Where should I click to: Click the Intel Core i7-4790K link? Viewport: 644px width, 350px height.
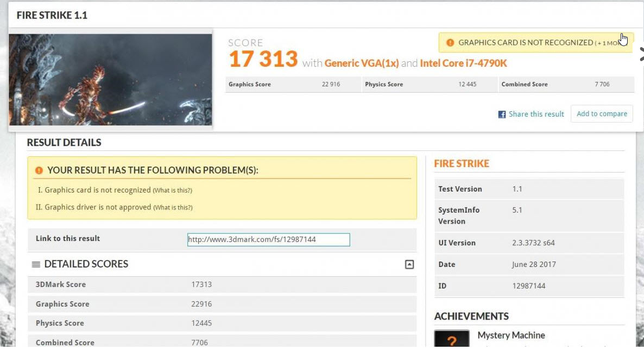(x=463, y=63)
